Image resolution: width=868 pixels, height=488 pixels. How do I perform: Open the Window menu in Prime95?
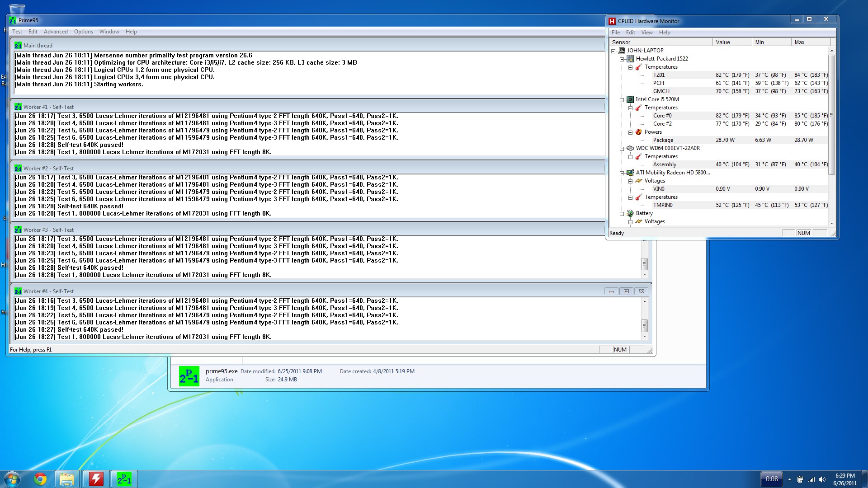coord(109,32)
